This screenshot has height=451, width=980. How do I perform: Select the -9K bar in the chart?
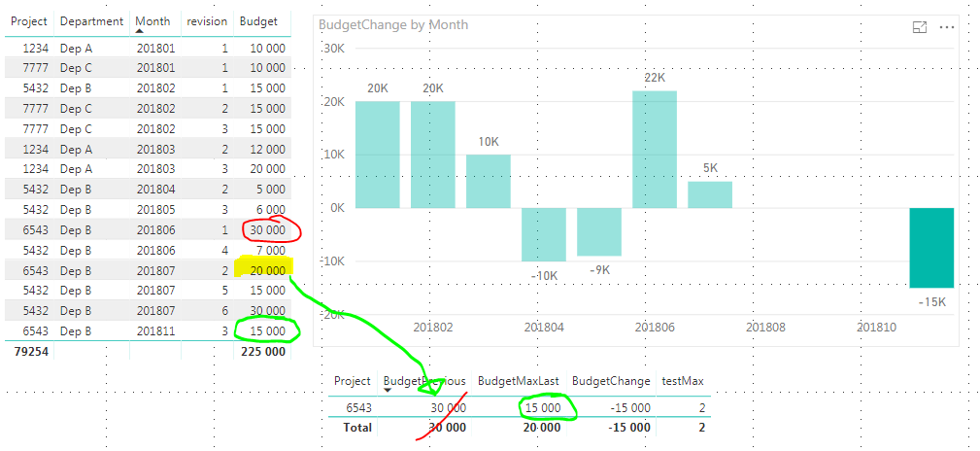tap(599, 232)
